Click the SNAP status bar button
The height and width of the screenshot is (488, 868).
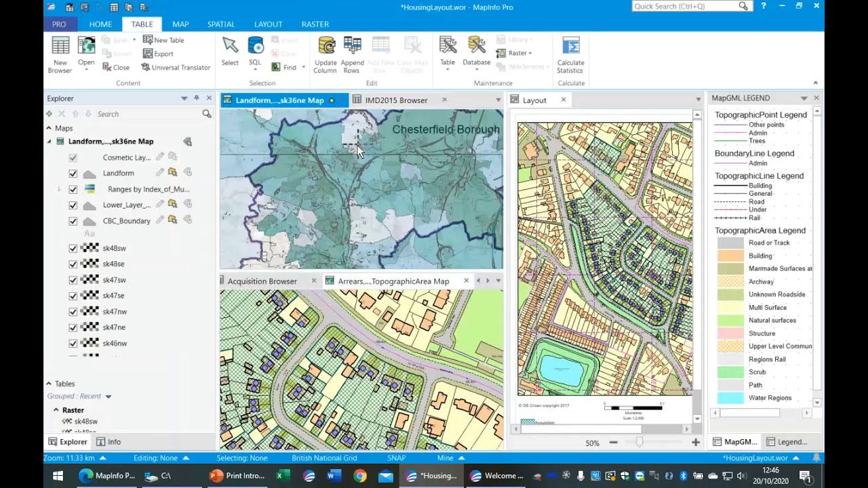[397, 458]
